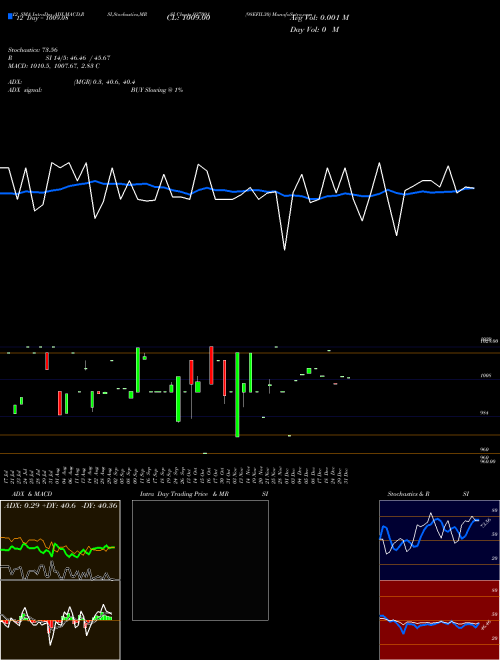The height and width of the screenshot is (660, 500).
Task: Open the blue Stochastics chart panel
Action: (439, 540)
